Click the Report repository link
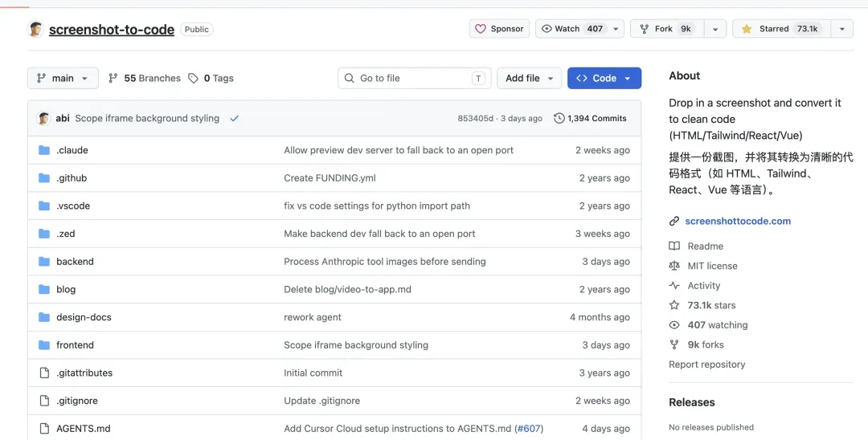 point(707,365)
